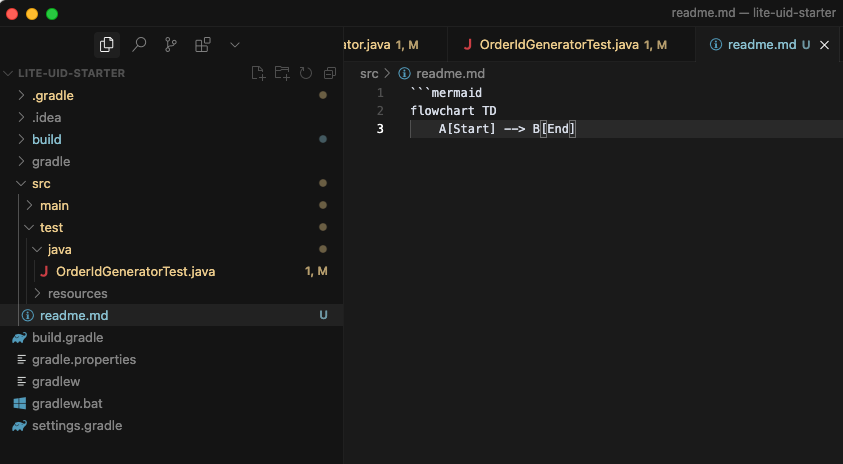Click the info icon next to readme.md in tree

coord(28,316)
